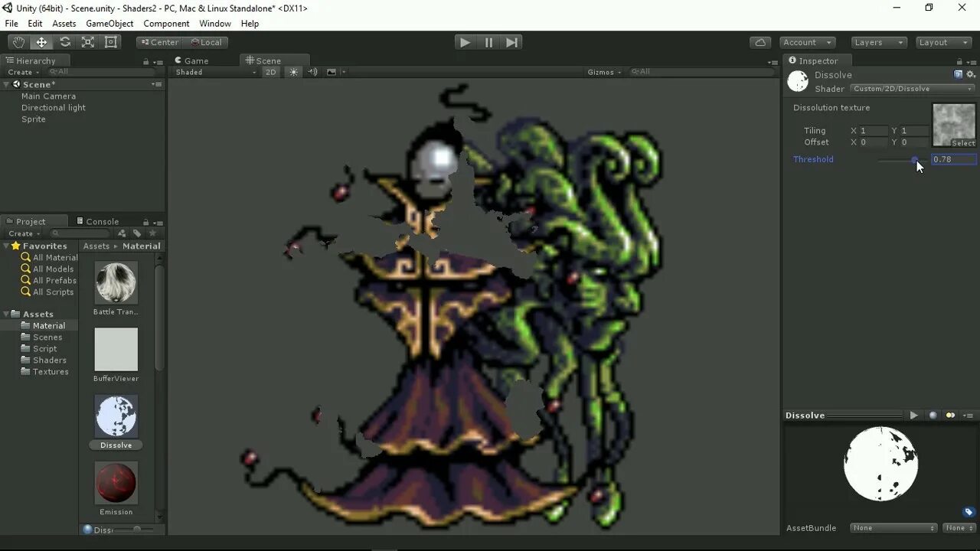This screenshot has width=980, height=551.
Task: Open the Gizmos dropdown
Action: click(605, 72)
